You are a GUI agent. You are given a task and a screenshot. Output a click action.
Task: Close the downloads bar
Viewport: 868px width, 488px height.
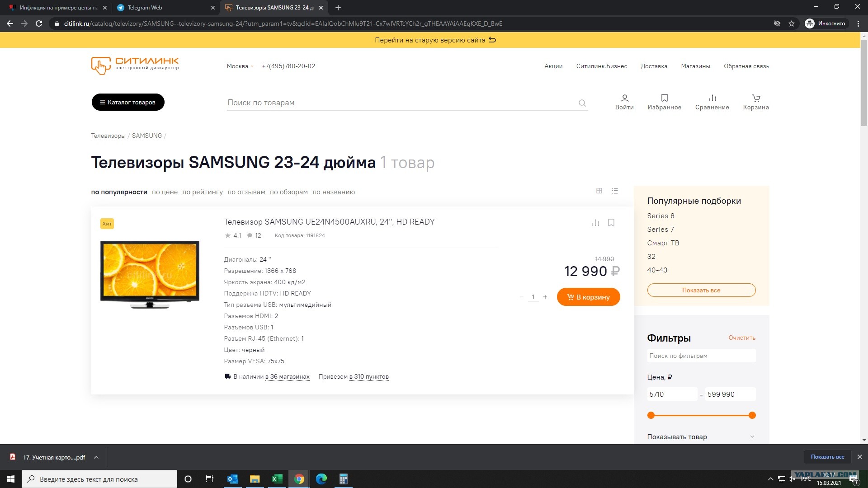pyautogui.click(x=860, y=457)
